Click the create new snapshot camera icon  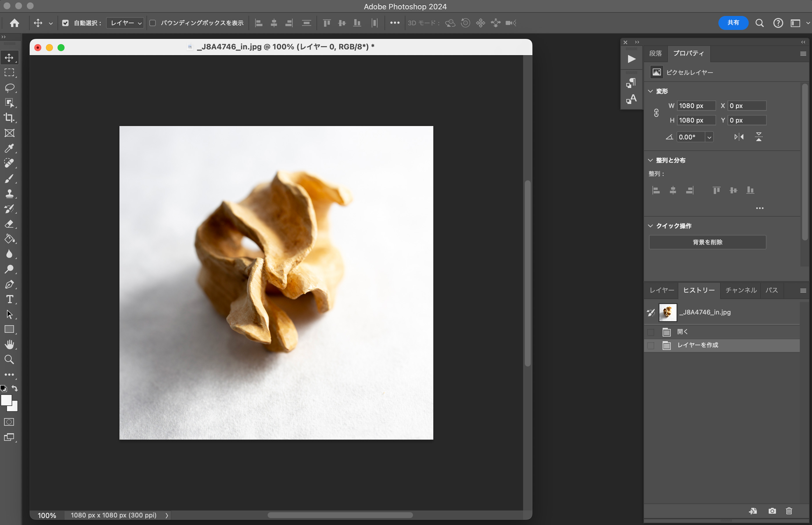click(x=772, y=511)
